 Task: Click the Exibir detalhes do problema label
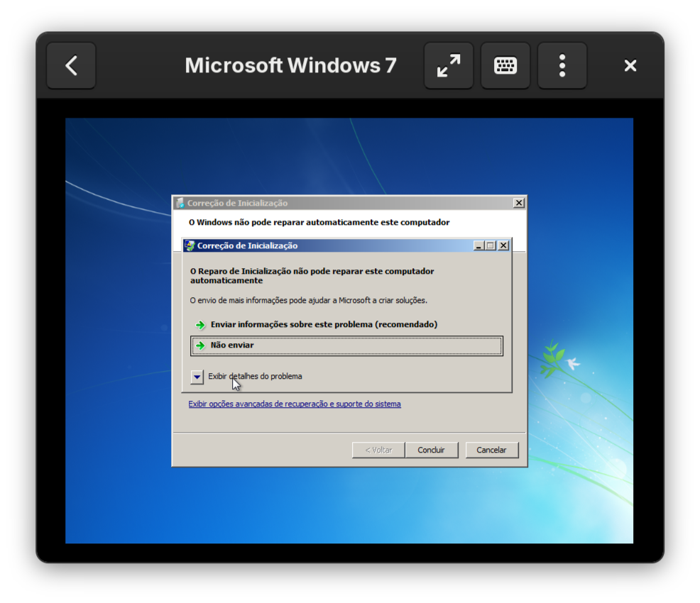[x=255, y=377]
